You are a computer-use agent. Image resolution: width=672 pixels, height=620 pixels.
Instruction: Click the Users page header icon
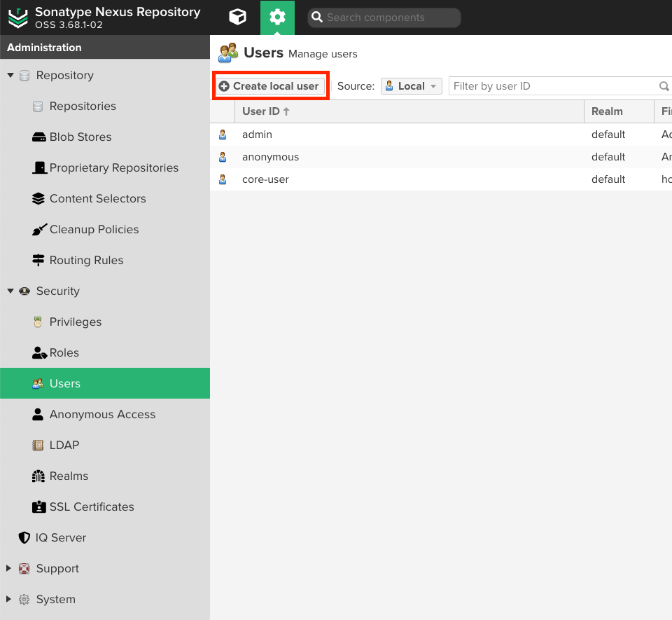[228, 53]
